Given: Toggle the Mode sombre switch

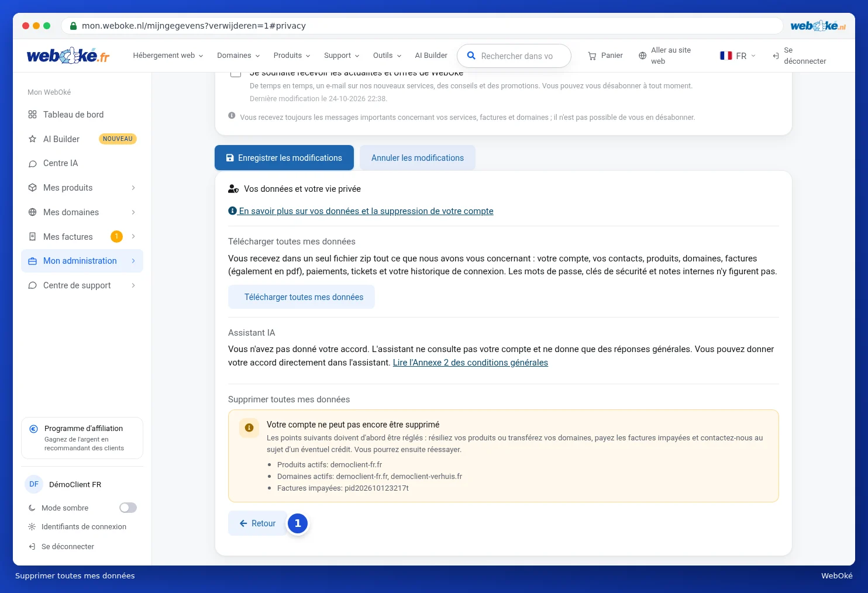Looking at the screenshot, I should (x=128, y=508).
